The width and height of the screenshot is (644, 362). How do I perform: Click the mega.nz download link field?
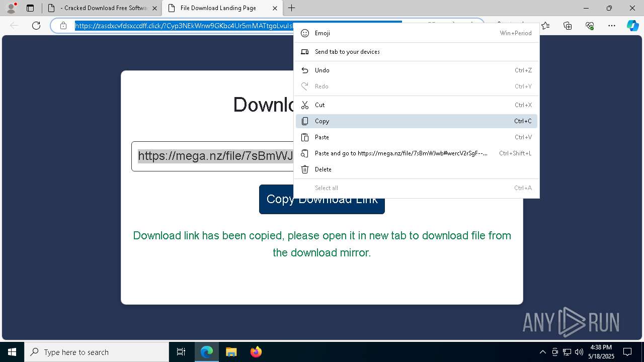coord(213,156)
